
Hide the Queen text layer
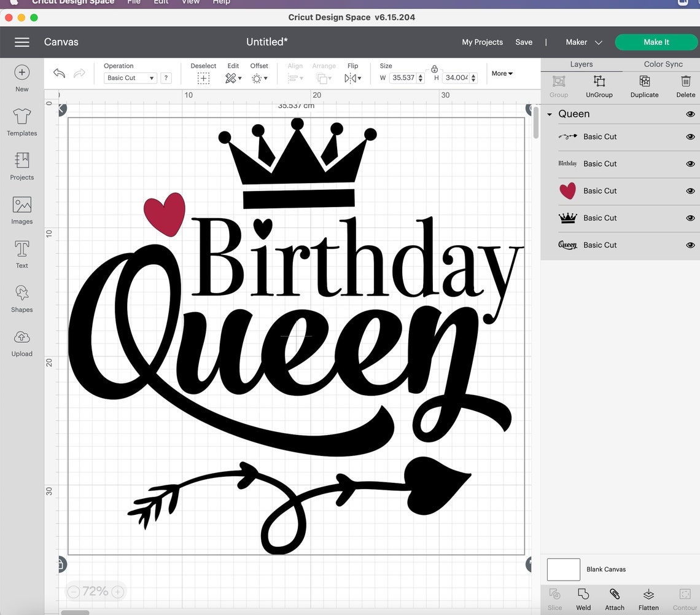(690, 245)
